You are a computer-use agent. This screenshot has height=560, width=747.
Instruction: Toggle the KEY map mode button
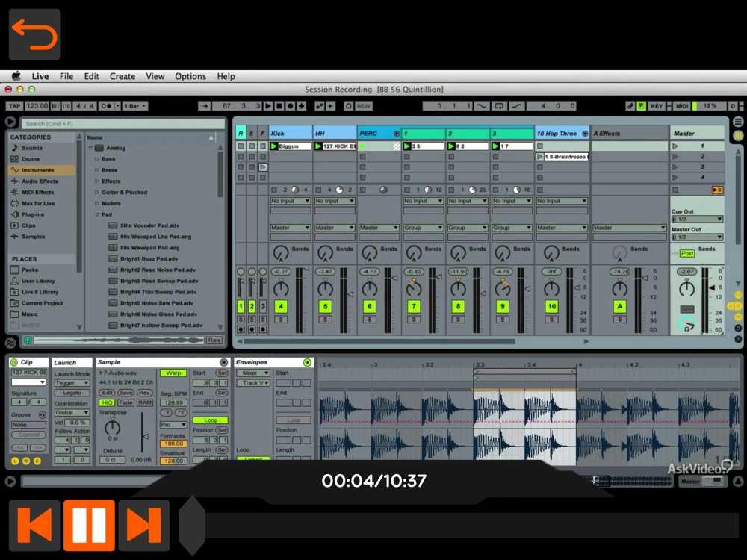coord(657,106)
